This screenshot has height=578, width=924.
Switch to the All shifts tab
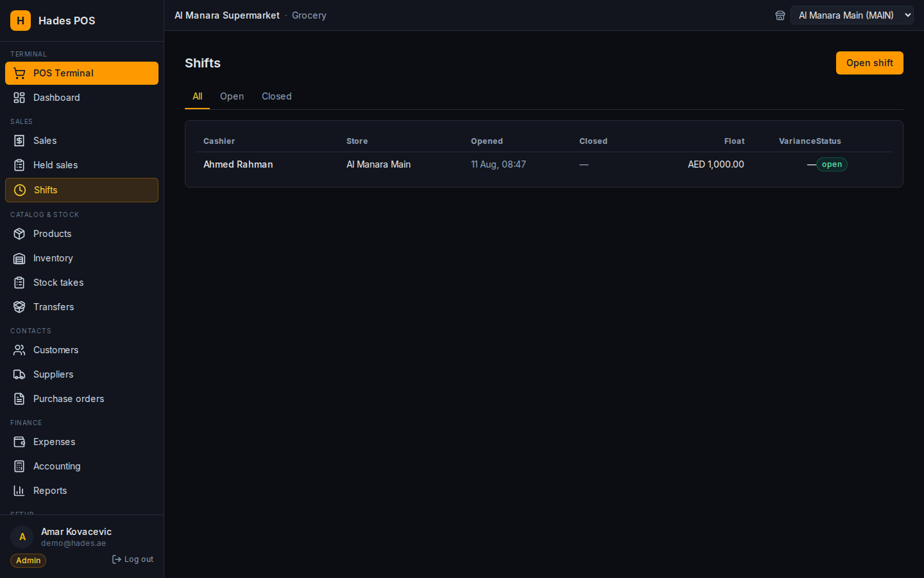click(198, 96)
